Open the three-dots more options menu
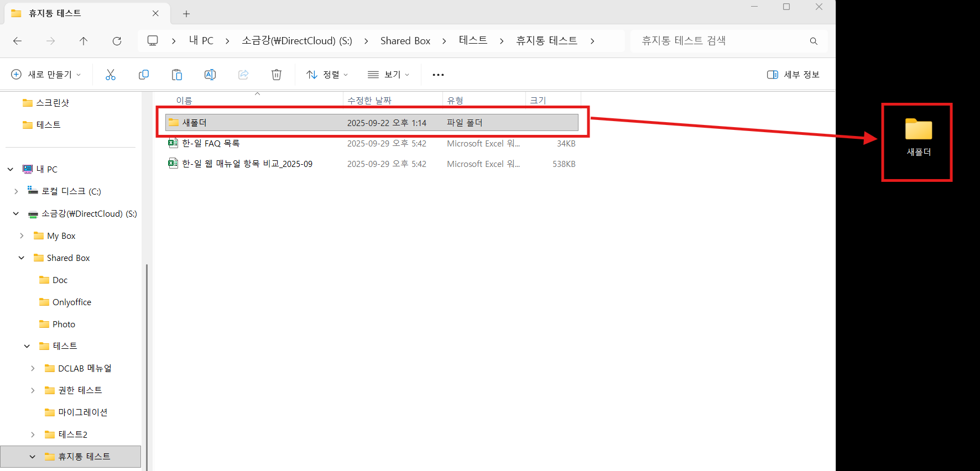Viewport: 980px width, 471px height. click(438, 75)
